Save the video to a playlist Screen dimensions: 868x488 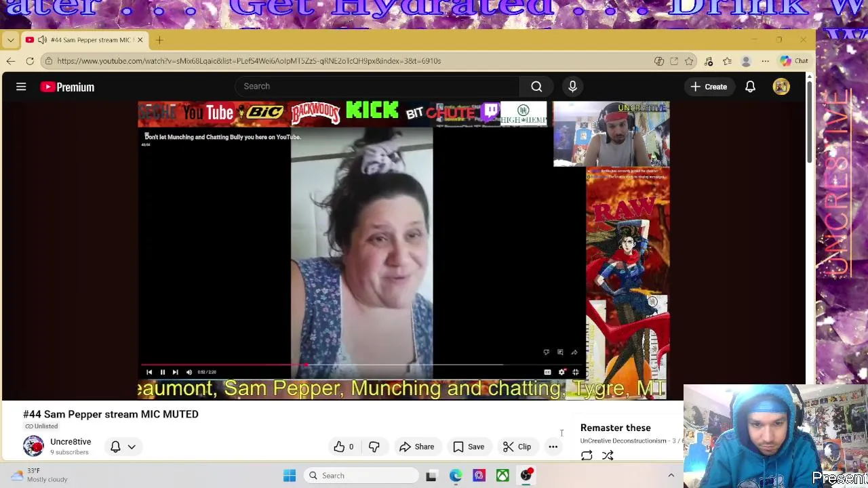point(469,447)
